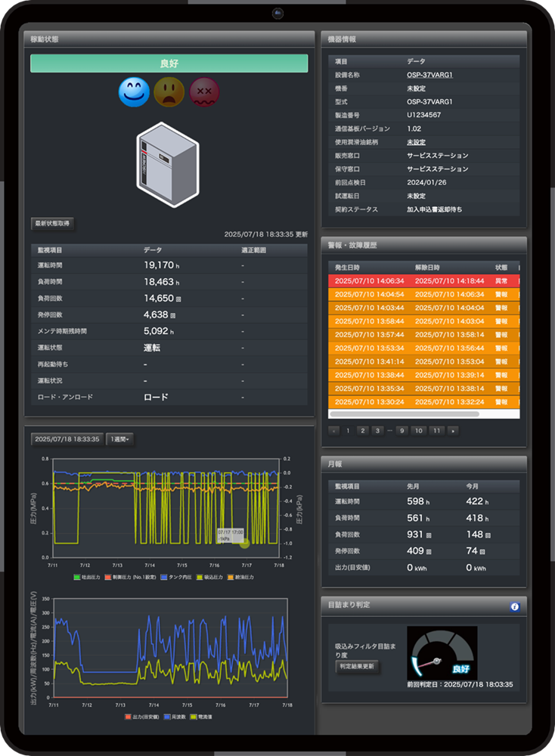Select page 2 of alarm history
555x756 pixels.
[362, 430]
